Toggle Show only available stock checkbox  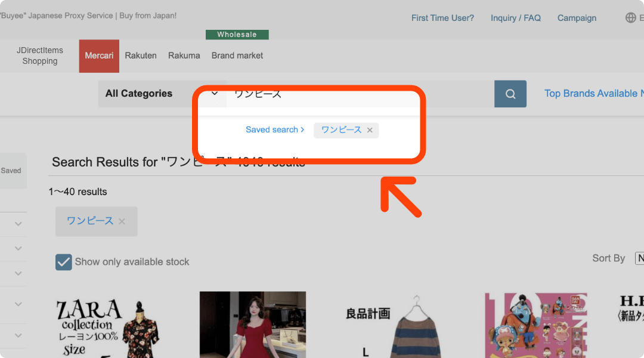pos(64,262)
